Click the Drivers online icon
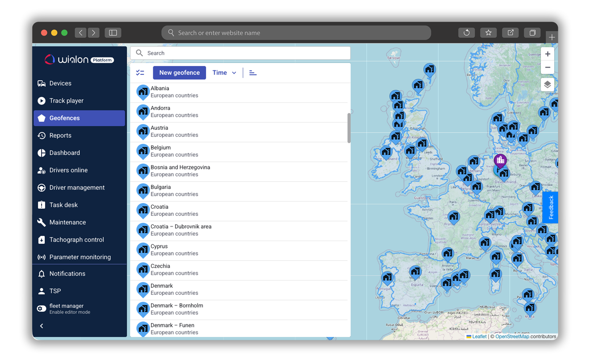Screen dimensions: 590x364 (x=41, y=170)
